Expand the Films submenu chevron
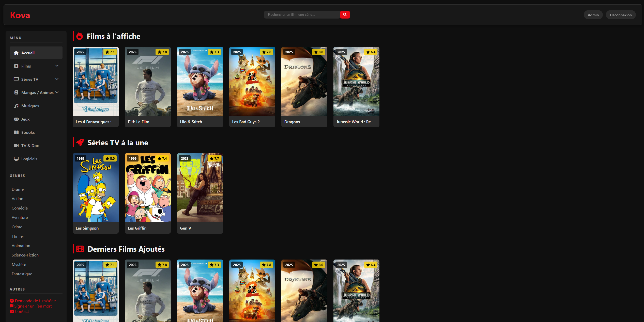The height and width of the screenshot is (322, 644). (x=57, y=66)
